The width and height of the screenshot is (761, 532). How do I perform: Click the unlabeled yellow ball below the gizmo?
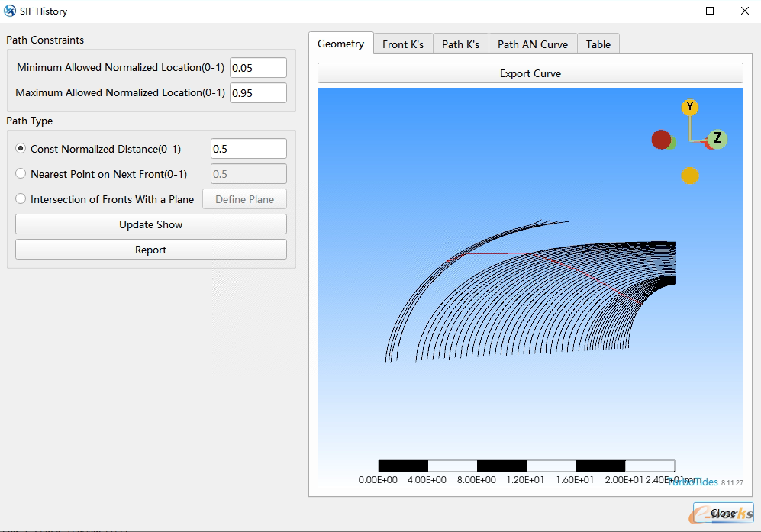coord(690,176)
